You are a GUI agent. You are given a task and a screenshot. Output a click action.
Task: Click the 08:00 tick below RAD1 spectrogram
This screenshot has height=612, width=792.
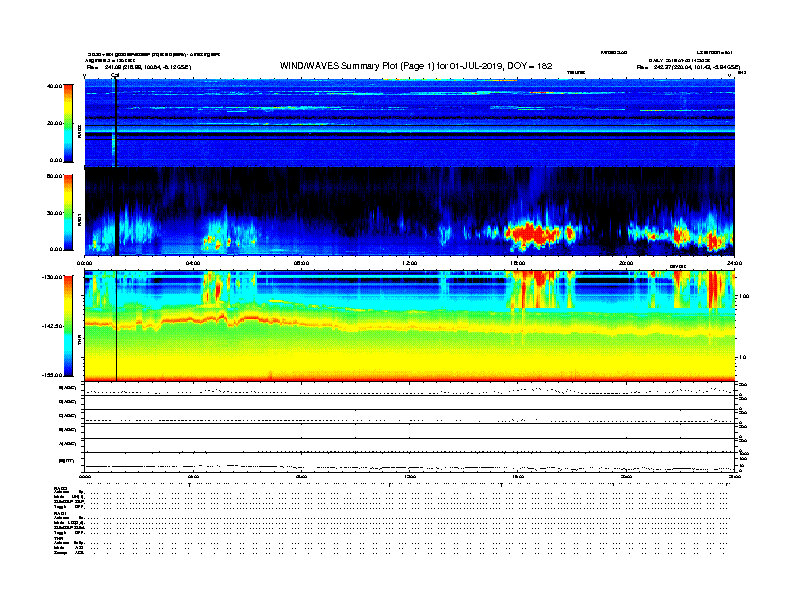pos(301,263)
